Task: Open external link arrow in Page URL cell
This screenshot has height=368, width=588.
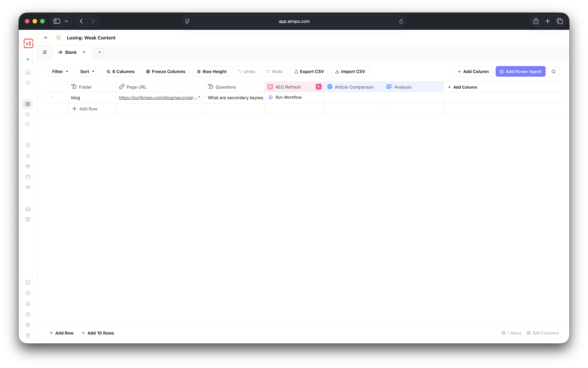Action: (x=199, y=97)
